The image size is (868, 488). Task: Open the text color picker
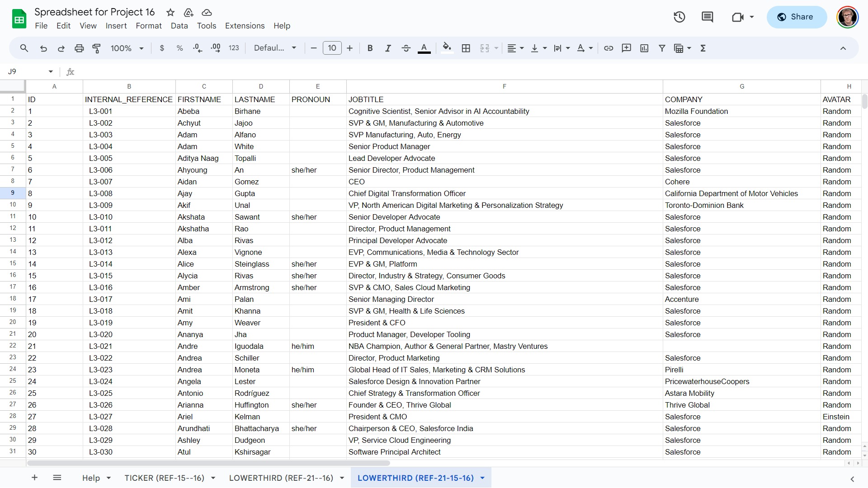coord(424,48)
